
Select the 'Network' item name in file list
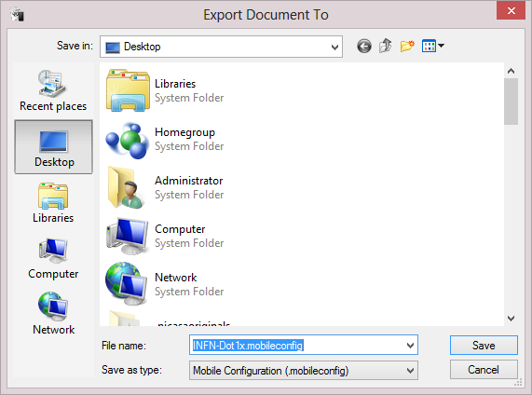pos(176,278)
